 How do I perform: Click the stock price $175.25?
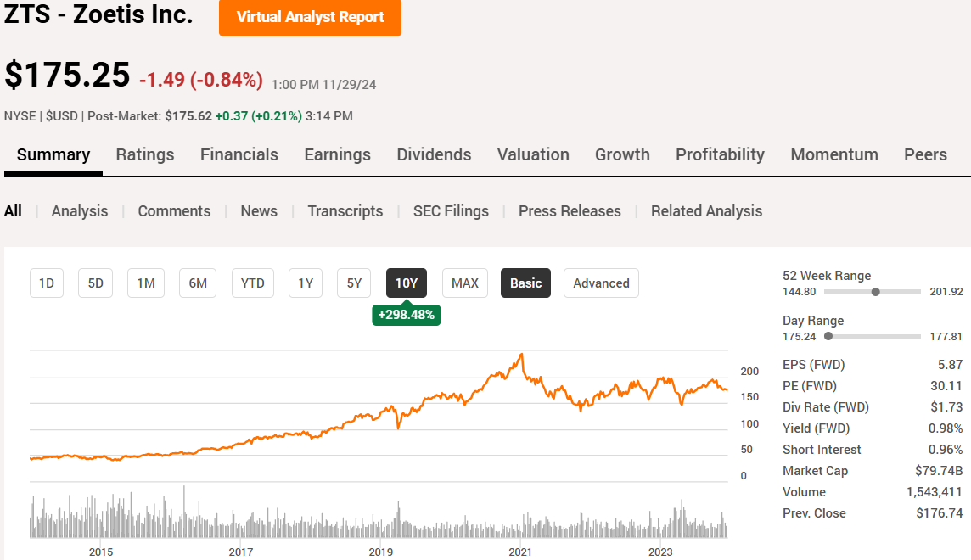coord(68,76)
